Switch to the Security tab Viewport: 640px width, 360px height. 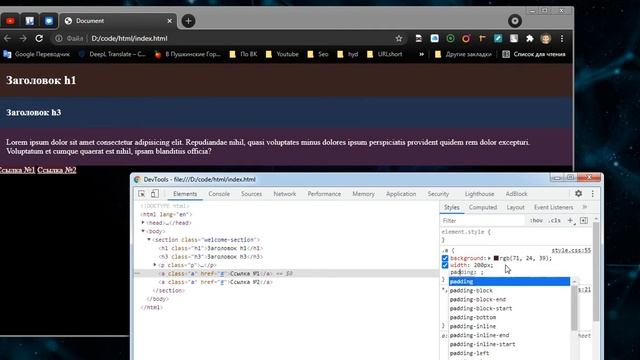point(438,194)
